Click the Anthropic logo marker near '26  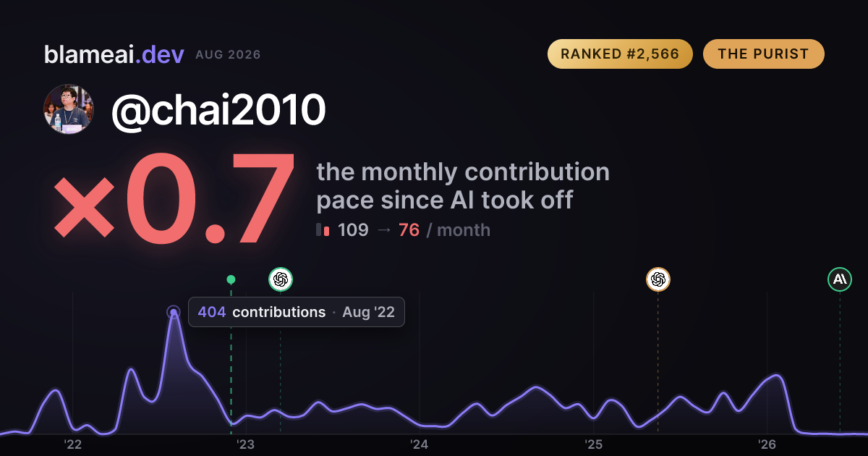point(840,279)
